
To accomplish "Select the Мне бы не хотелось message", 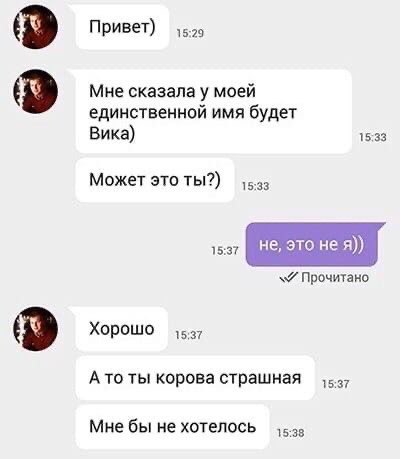I will (172, 427).
